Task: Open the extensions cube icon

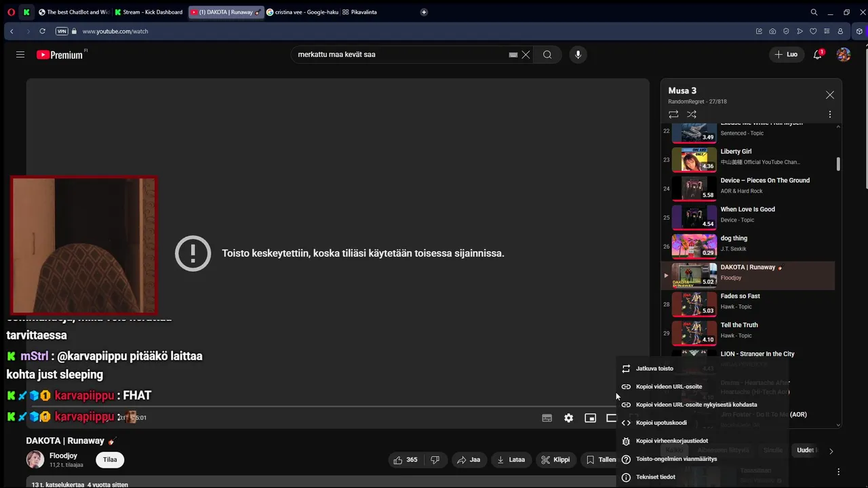Action: coord(860,31)
